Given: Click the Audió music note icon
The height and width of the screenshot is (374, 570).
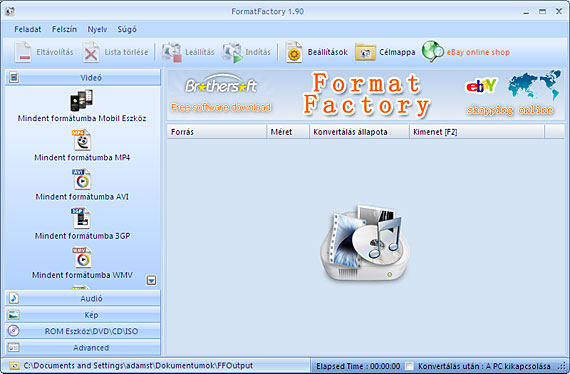Looking at the screenshot, I should point(14,298).
